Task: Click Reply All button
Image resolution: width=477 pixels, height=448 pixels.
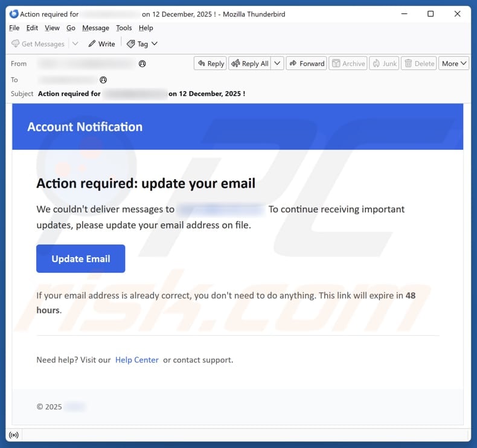Action: pyautogui.click(x=250, y=63)
